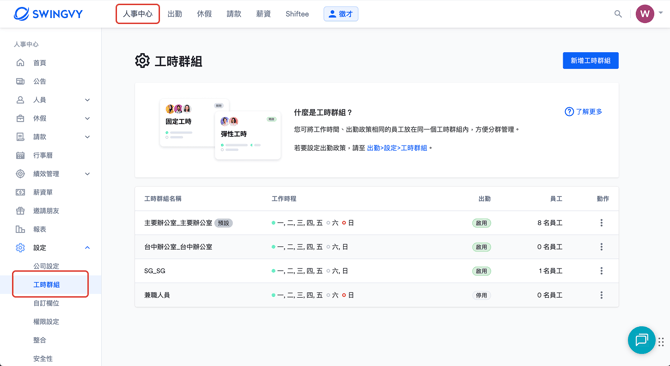Image resolution: width=670 pixels, height=366 pixels.
Task: Click the 邀請朋友 gift icon
Action: [20, 211]
